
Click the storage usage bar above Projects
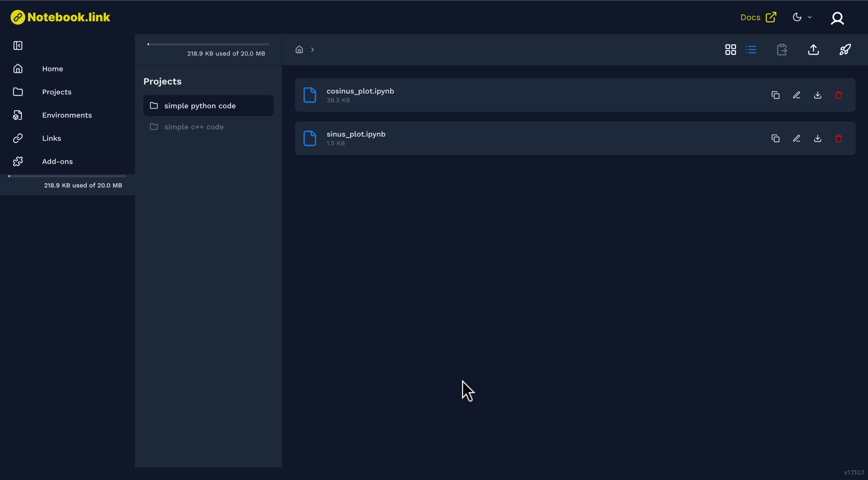[x=208, y=44]
